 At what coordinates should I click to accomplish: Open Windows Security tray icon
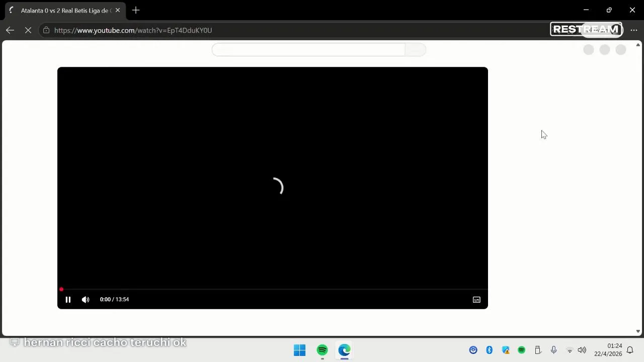pyautogui.click(x=506, y=350)
